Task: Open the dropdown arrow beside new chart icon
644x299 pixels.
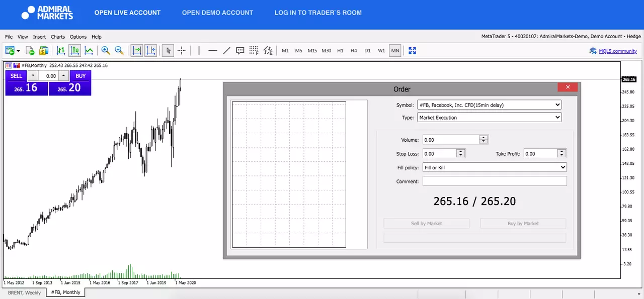Action: click(18, 51)
